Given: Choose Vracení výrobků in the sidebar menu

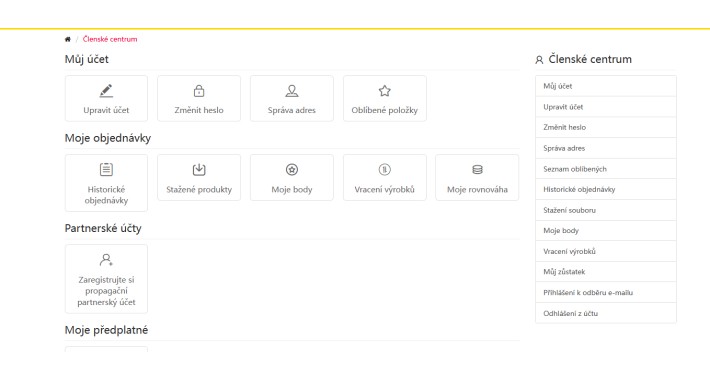Looking at the screenshot, I should tap(606, 251).
